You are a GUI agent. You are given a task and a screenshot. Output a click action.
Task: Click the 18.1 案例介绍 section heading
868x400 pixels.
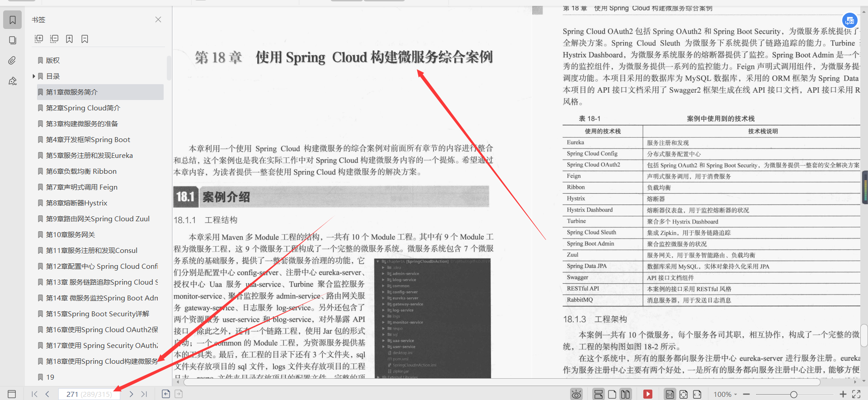[x=331, y=197]
